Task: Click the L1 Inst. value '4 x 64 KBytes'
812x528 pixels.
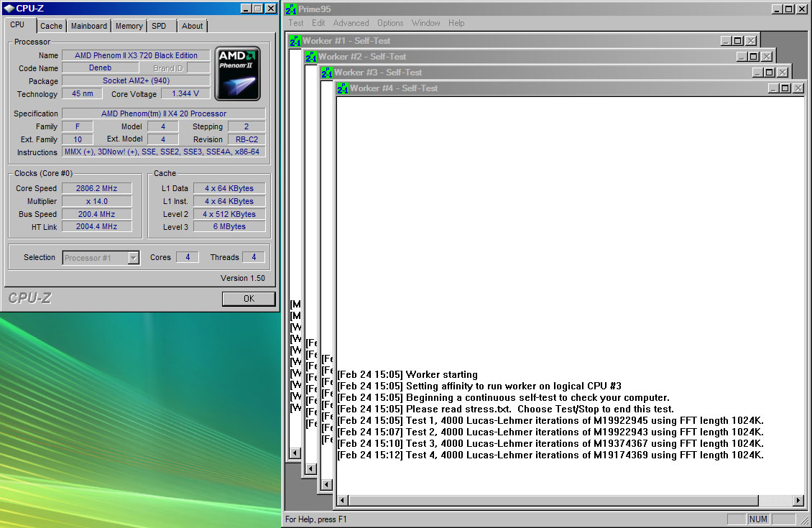Action: (x=229, y=201)
